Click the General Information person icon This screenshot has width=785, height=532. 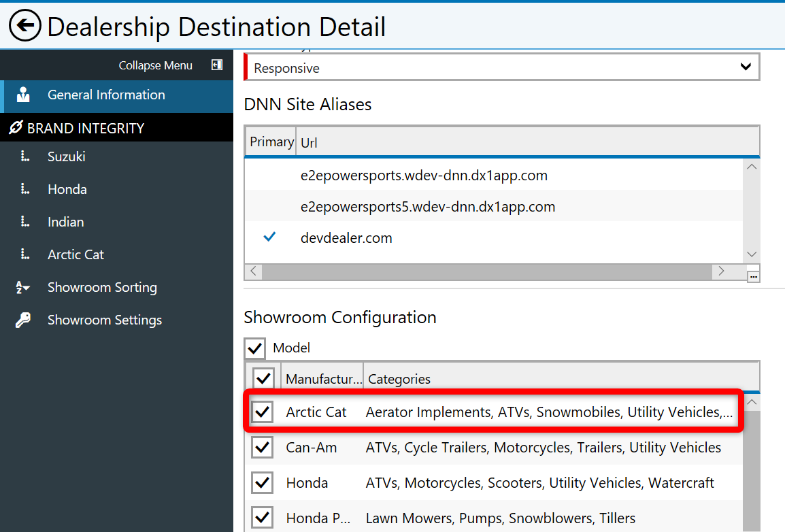pos(23,95)
